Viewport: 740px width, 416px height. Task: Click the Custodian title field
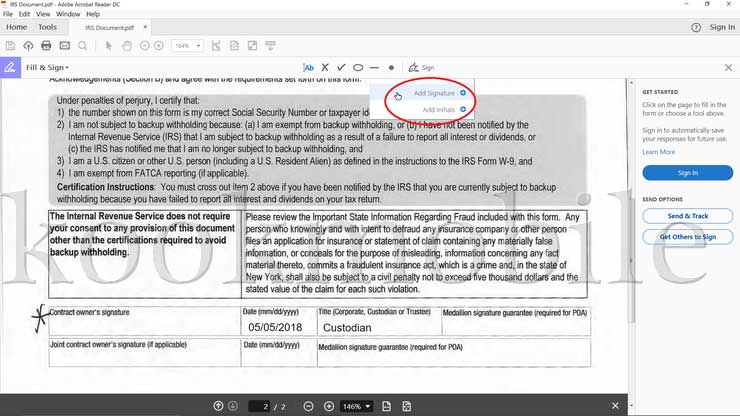pyautogui.click(x=347, y=327)
